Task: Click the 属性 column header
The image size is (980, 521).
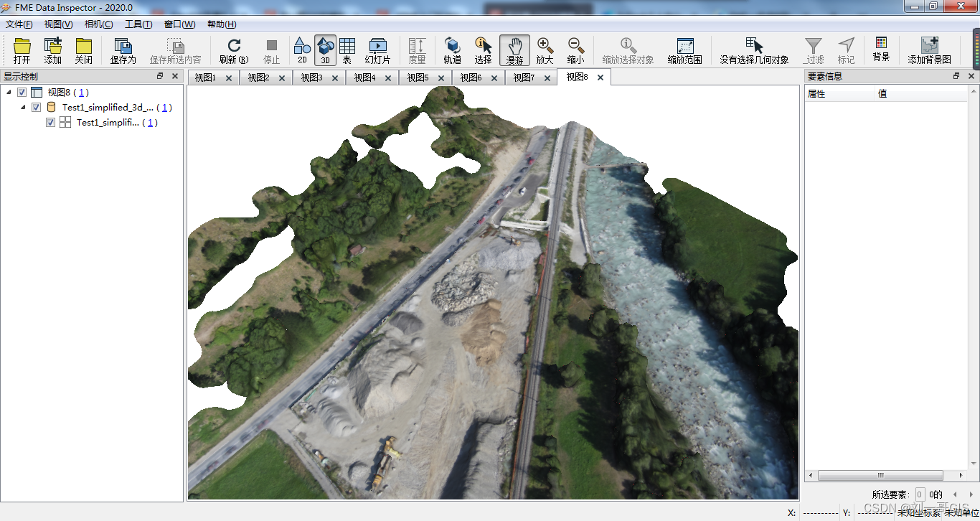Action: pyautogui.click(x=839, y=93)
